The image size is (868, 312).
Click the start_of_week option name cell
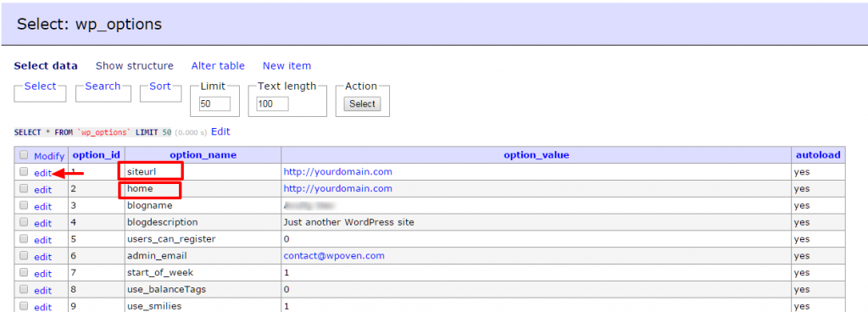click(x=203, y=273)
